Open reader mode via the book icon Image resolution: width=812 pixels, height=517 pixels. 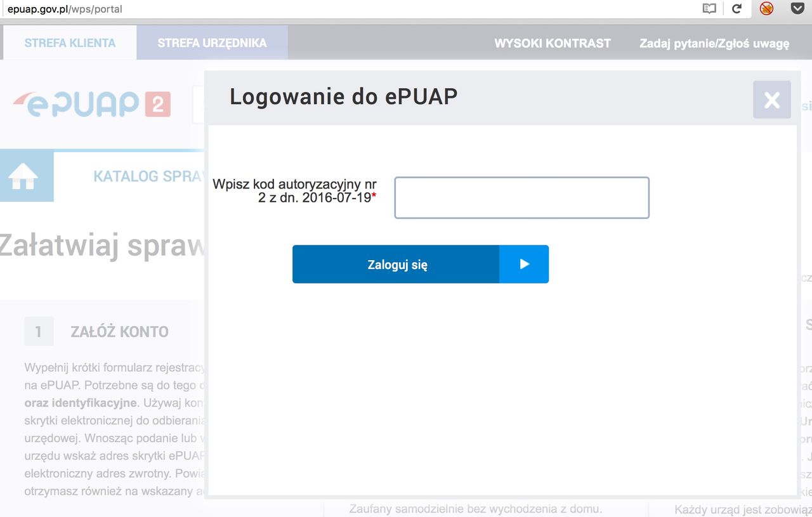pyautogui.click(x=709, y=9)
